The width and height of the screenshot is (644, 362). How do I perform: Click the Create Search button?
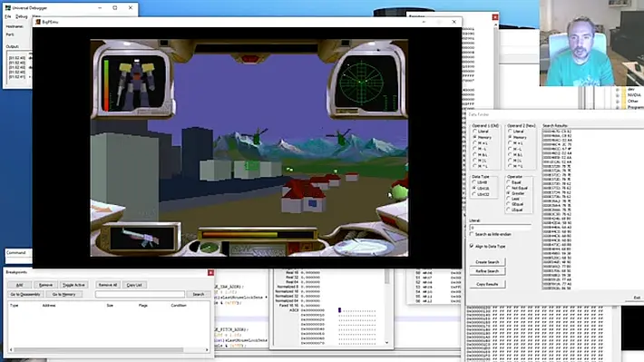(487, 261)
